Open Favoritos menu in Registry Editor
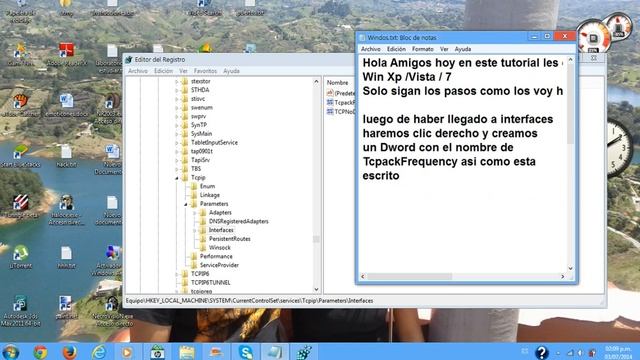 [x=205, y=71]
